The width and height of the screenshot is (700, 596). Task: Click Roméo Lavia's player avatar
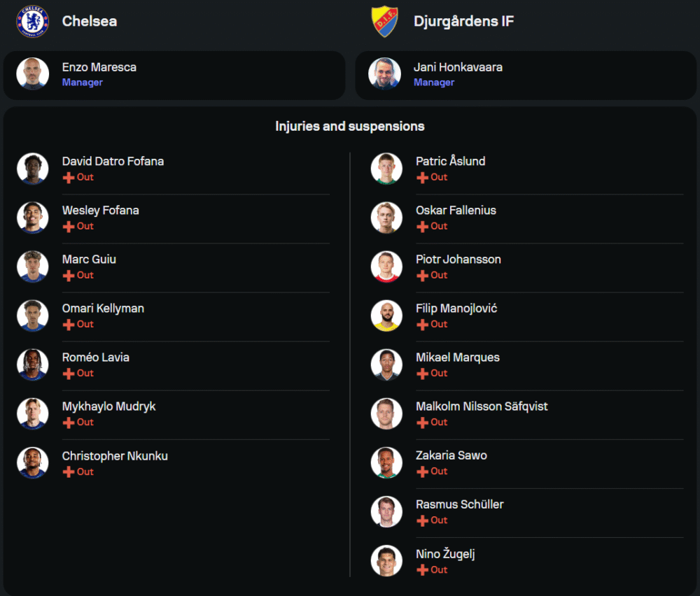[x=33, y=364]
